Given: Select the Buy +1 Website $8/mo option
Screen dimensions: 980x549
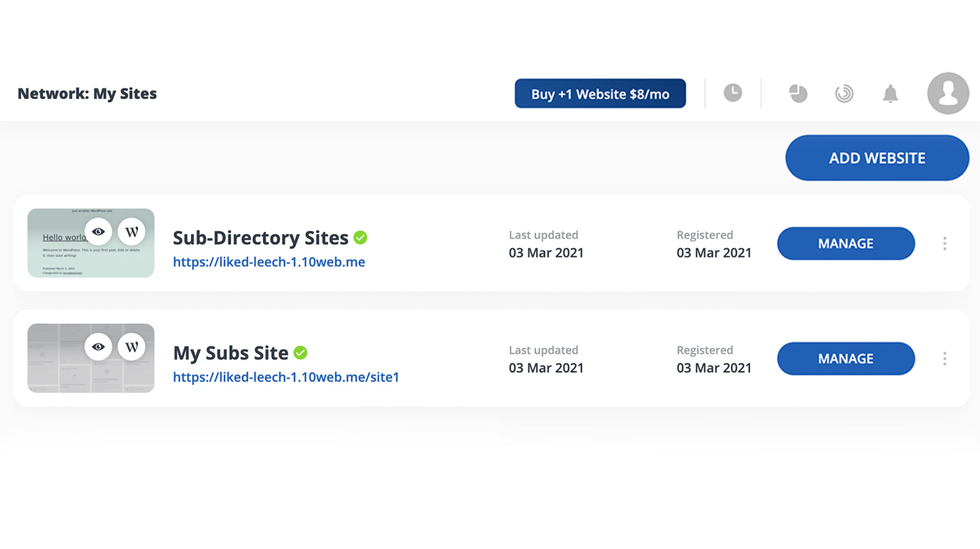Looking at the screenshot, I should click(x=600, y=93).
